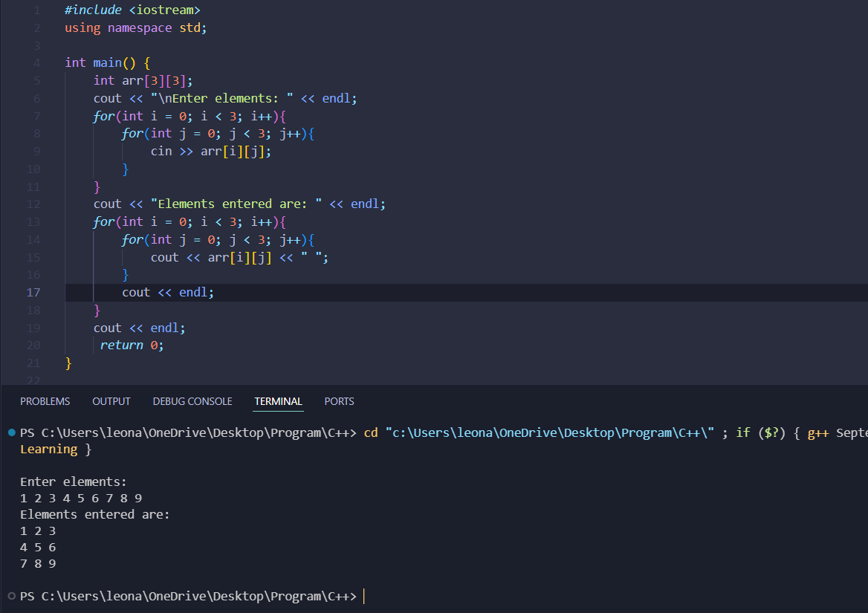Open the DEBUG CONSOLE tab
Screen dimensions: 868x613
[192, 401]
